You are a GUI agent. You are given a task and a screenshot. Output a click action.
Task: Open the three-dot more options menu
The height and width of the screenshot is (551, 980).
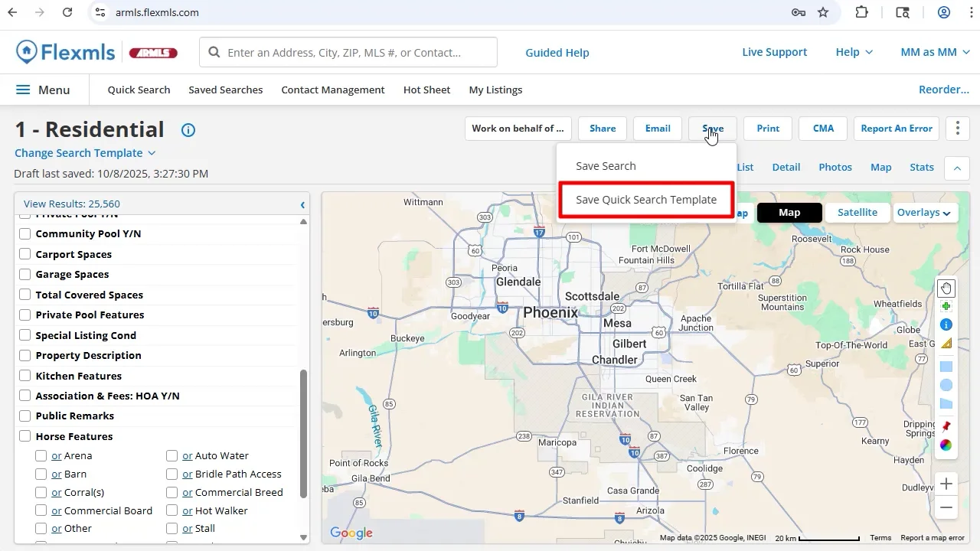(x=957, y=129)
